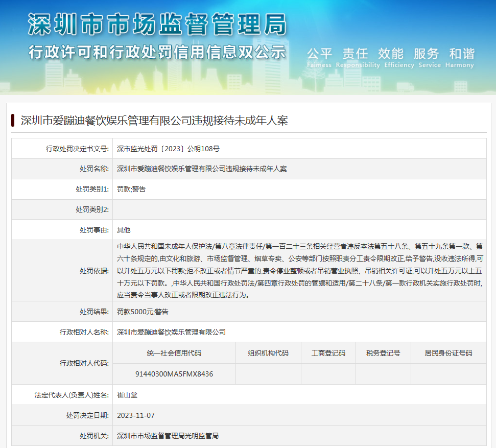Screen dimensions: 496x448
Task: Select the 罚款;警告 value in 处罚类别1 row
Action: click(x=131, y=189)
